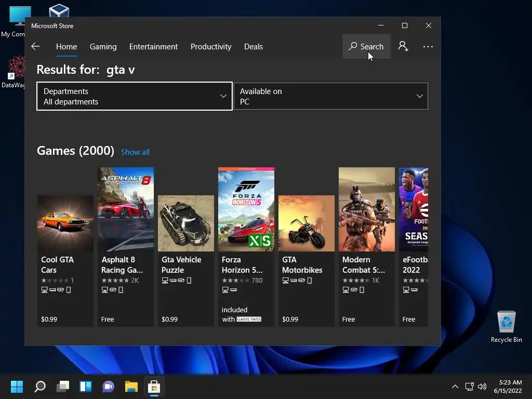Open Forza Horizon 5 cover art
The width and height of the screenshot is (532, 399).
[246, 209]
